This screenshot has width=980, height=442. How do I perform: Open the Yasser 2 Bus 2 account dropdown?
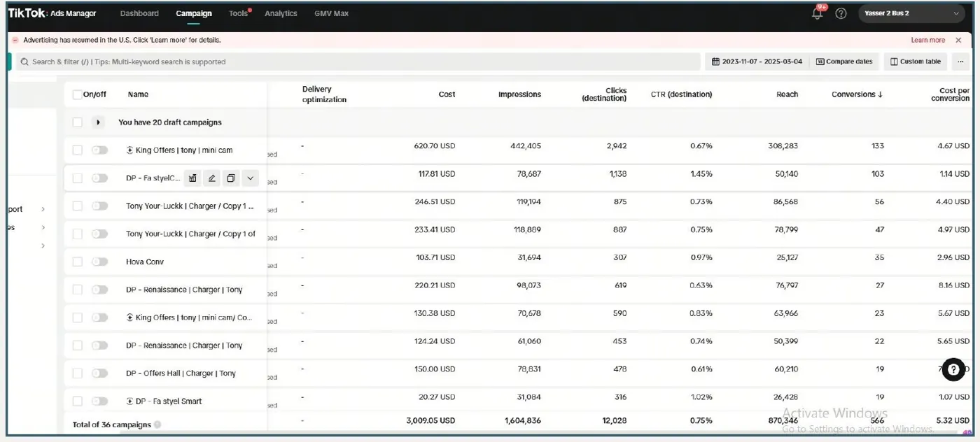click(912, 13)
